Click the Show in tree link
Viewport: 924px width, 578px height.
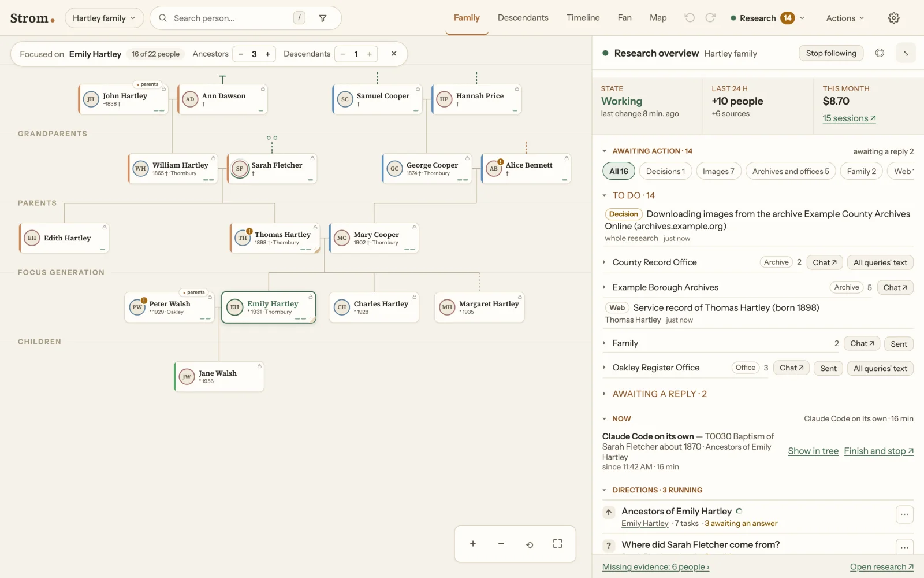pyautogui.click(x=813, y=451)
